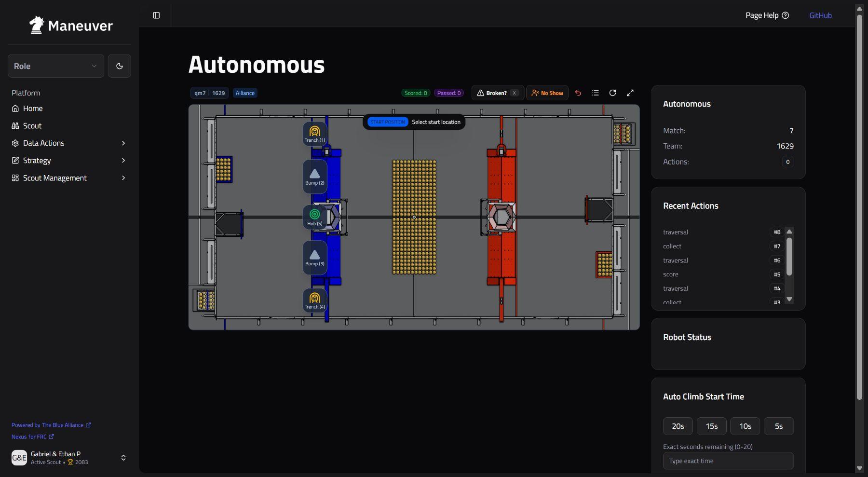Click Recent Actions scroll up arrow
Screen dimensions: 868x477
(789, 232)
